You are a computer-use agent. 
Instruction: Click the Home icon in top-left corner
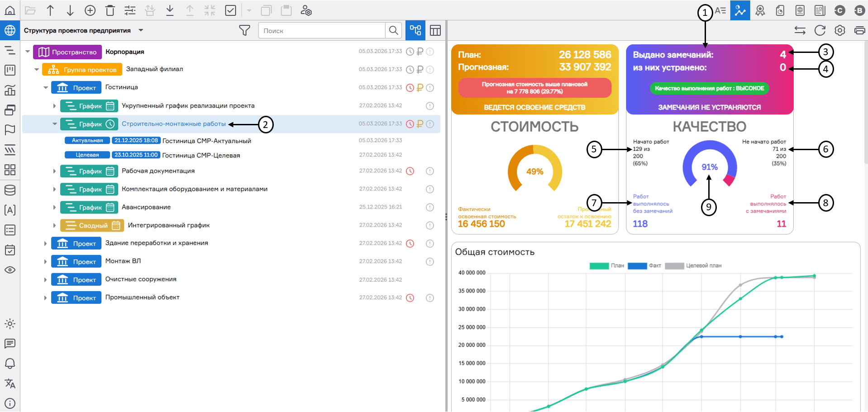[10, 10]
